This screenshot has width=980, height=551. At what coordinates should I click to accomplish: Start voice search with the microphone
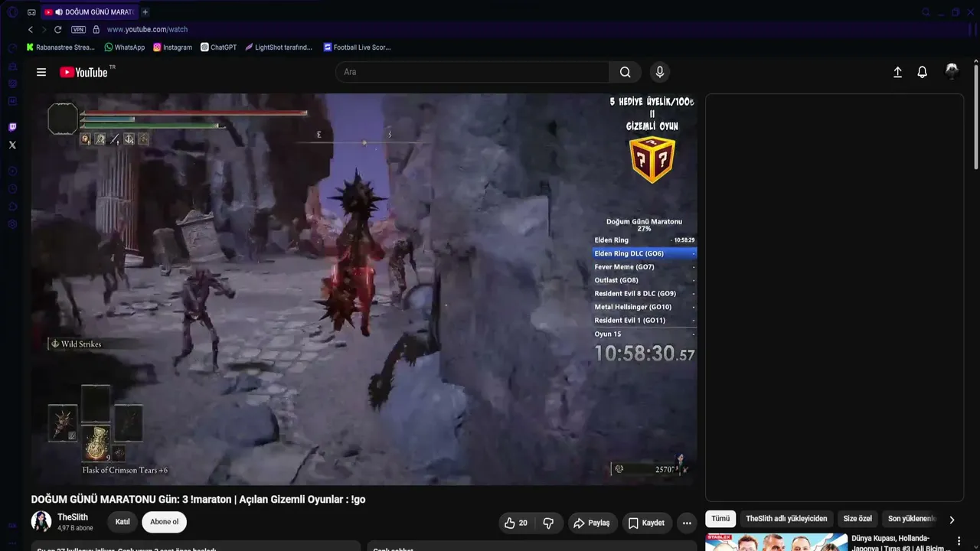(x=660, y=72)
